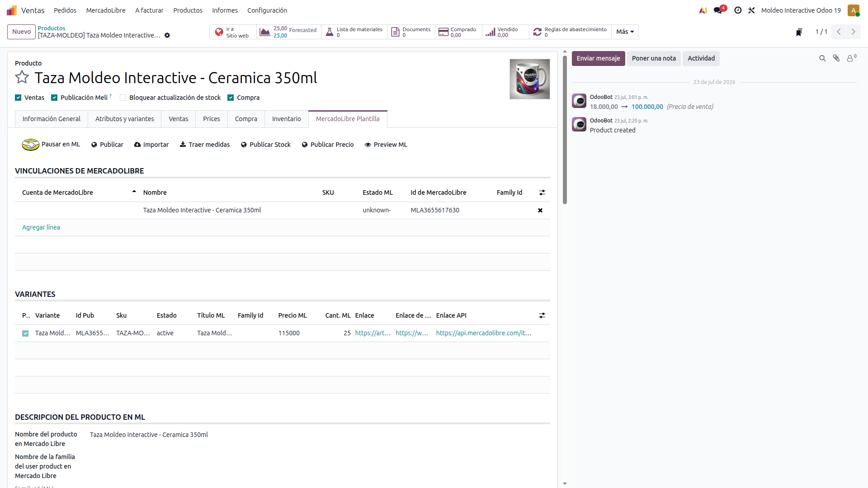Open the debug tools icon in top bar
Screen dimensions: 868x488
pyautogui.click(x=751, y=10)
